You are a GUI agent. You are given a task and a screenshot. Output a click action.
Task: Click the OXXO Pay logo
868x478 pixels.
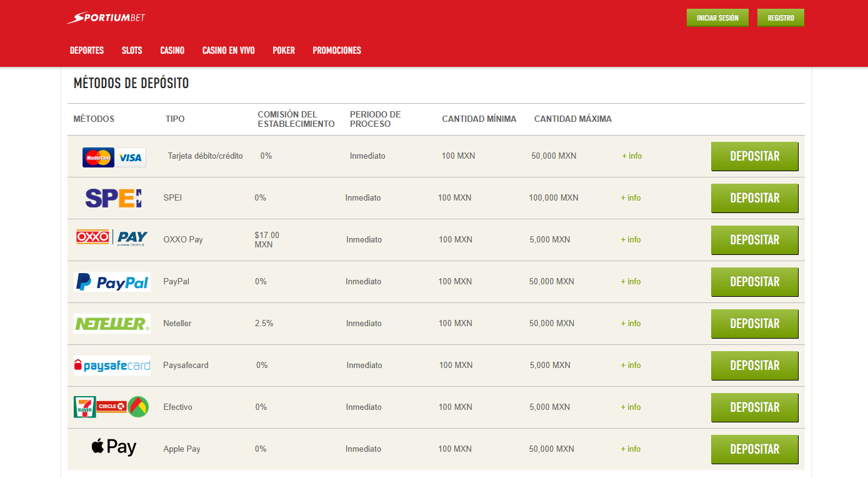(111, 239)
